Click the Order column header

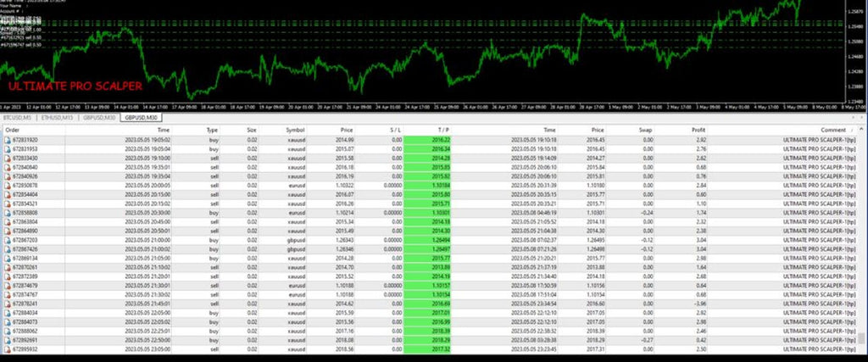tap(14, 130)
